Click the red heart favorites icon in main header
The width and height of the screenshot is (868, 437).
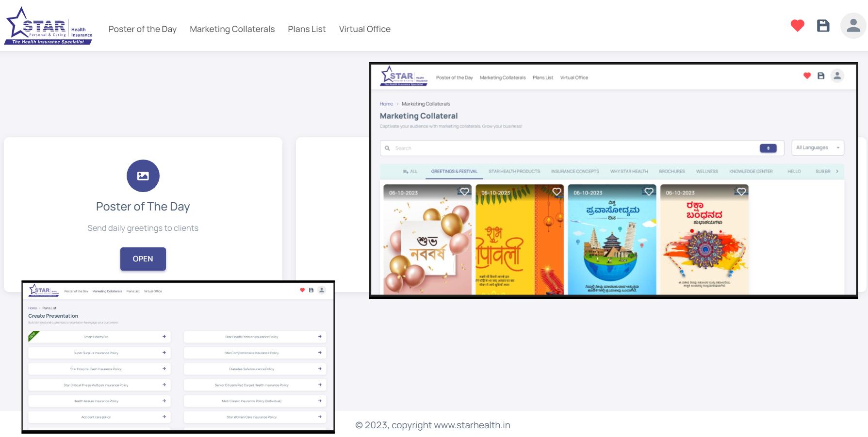pos(797,26)
